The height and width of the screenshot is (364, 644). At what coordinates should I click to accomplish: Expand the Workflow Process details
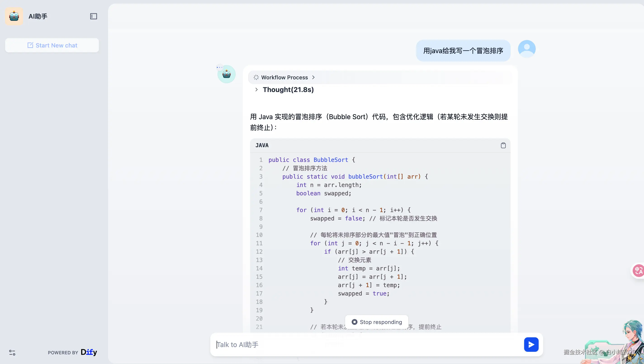tap(284, 78)
